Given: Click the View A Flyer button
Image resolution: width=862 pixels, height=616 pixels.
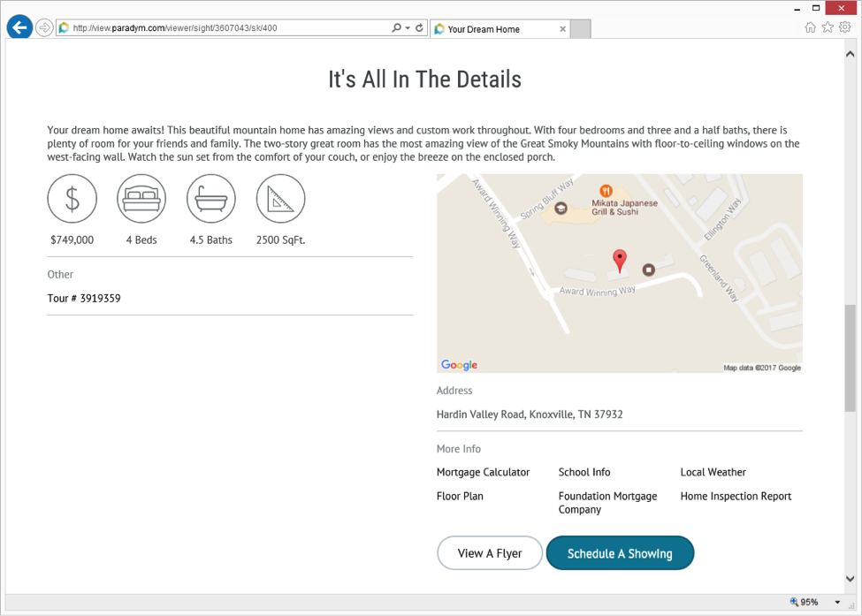Looking at the screenshot, I should click(490, 553).
